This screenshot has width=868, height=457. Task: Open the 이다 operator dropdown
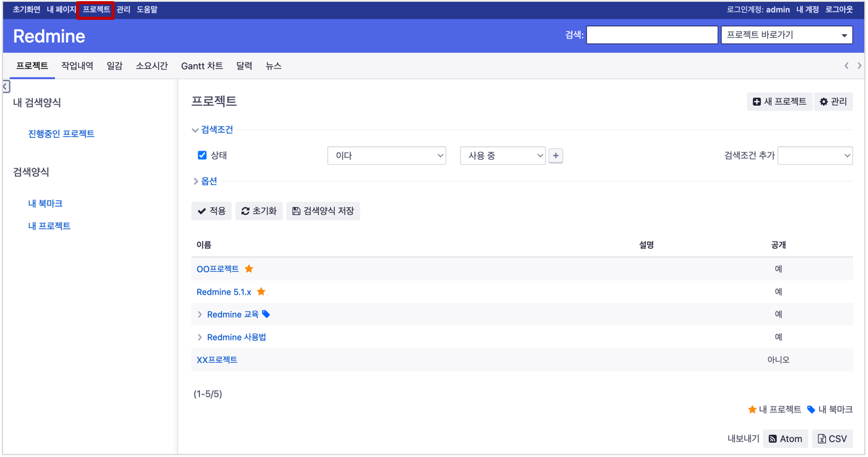(x=386, y=155)
